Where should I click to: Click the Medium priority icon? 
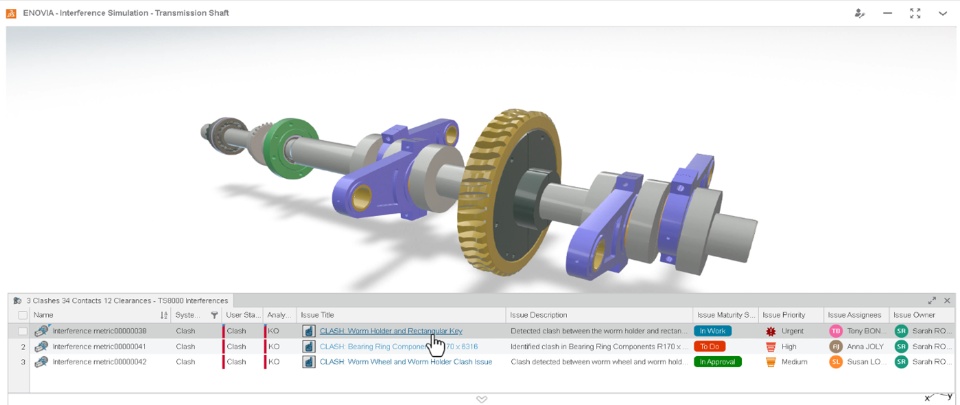click(x=771, y=362)
